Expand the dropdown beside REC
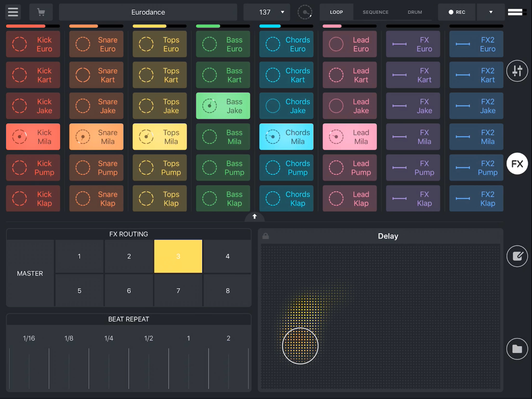This screenshot has width=532, height=399. [x=491, y=12]
